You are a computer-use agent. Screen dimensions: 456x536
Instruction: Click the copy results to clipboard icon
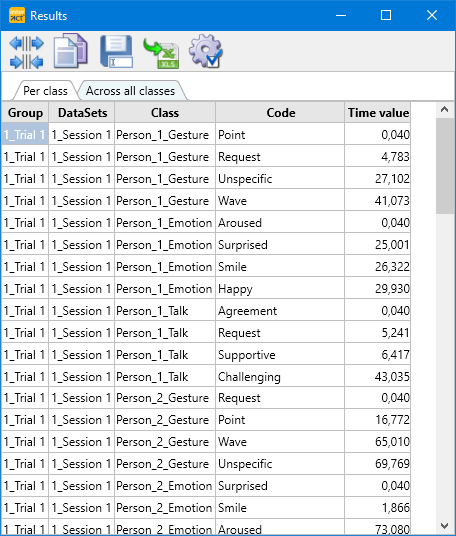71,51
